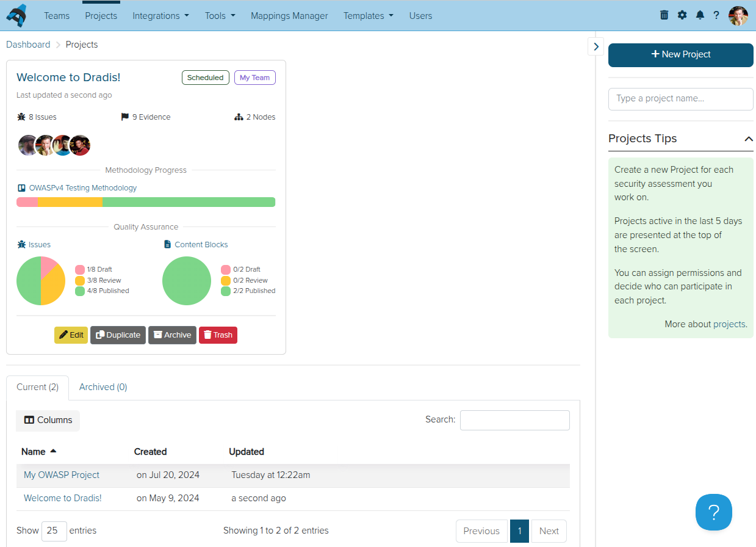Open the Columns visibility selector
Viewport: 756px width, 547px height.
point(48,421)
